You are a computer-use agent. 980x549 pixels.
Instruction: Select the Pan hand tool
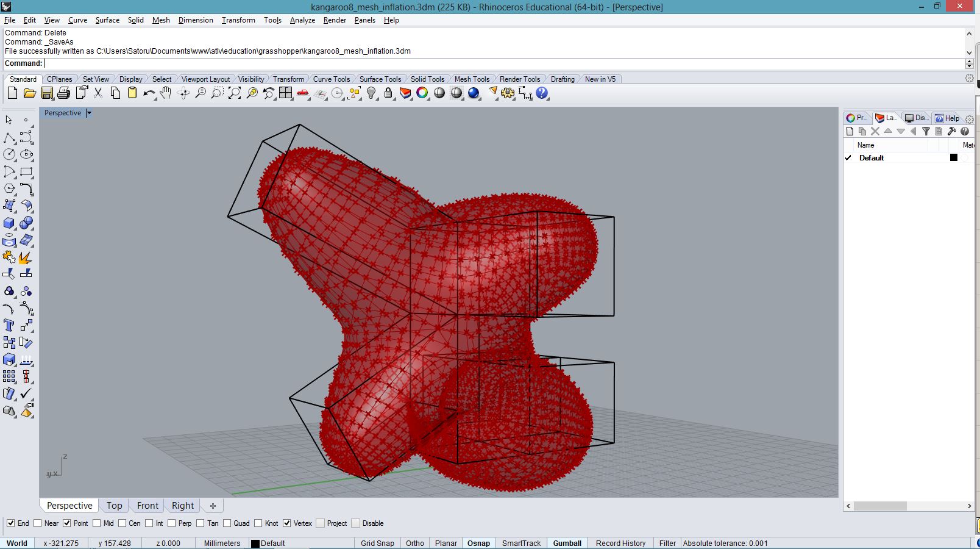click(x=166, y=93)
